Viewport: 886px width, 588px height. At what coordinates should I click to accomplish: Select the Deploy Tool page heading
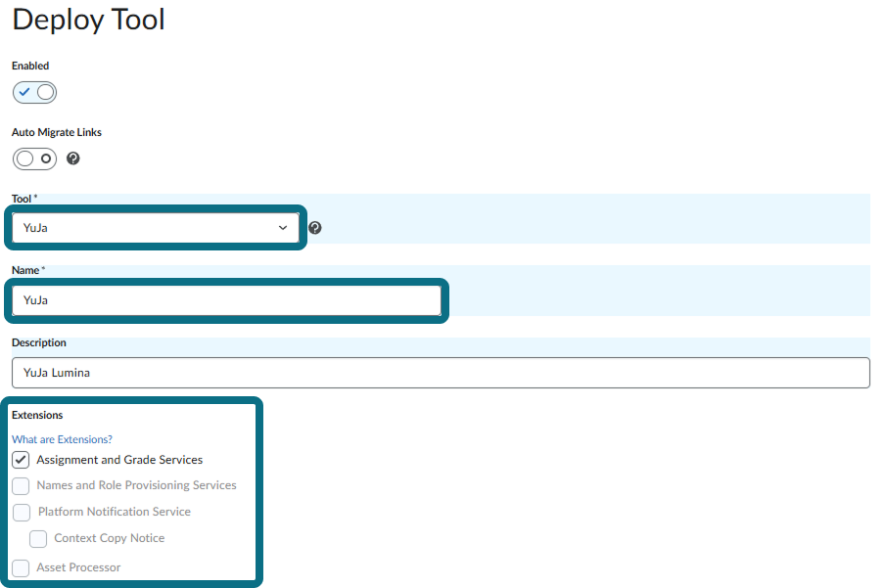[x=89, y=20]
